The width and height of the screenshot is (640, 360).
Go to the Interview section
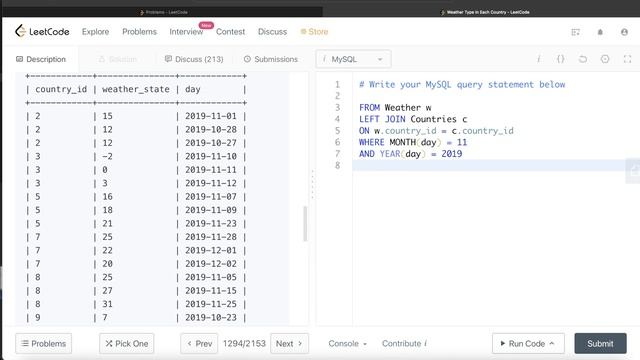click(x=186, y=31)
